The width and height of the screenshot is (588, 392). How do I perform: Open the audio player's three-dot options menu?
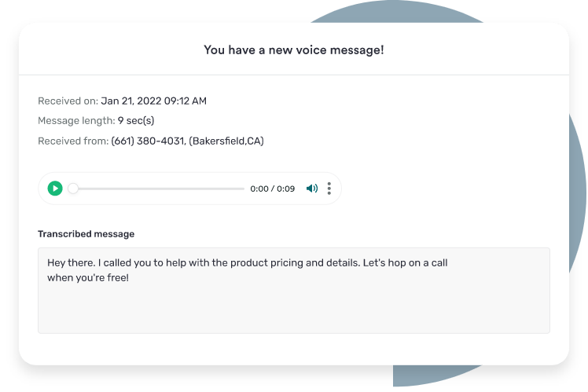click(x=329, y=189)
